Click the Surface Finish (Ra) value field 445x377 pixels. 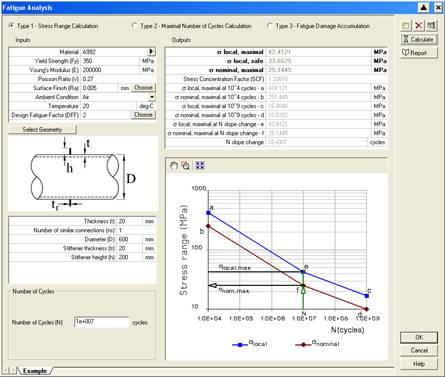click(99, 88)
